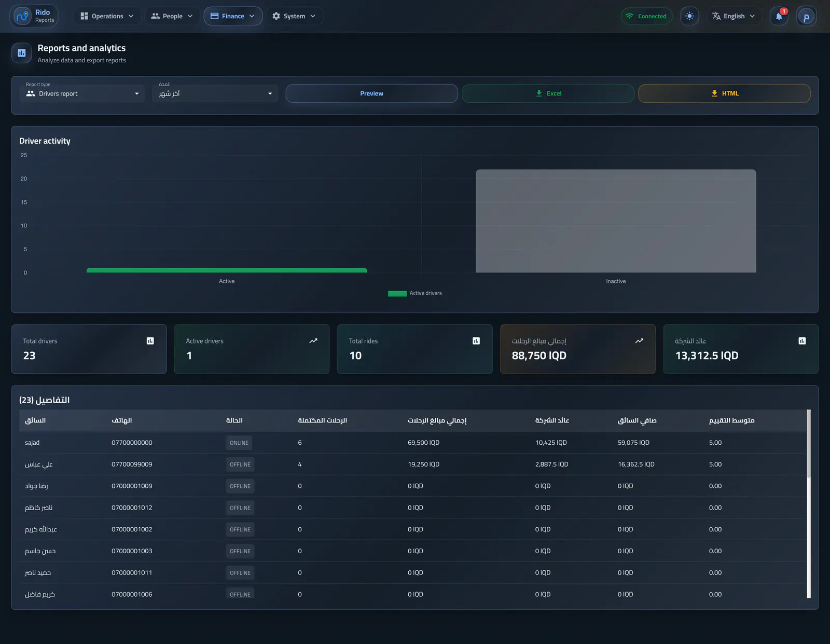Image resolution: width=830 pixels, height=644 pixels.
Task: Click the الرحلات المكتملة column header
Action: click(322, 420)
